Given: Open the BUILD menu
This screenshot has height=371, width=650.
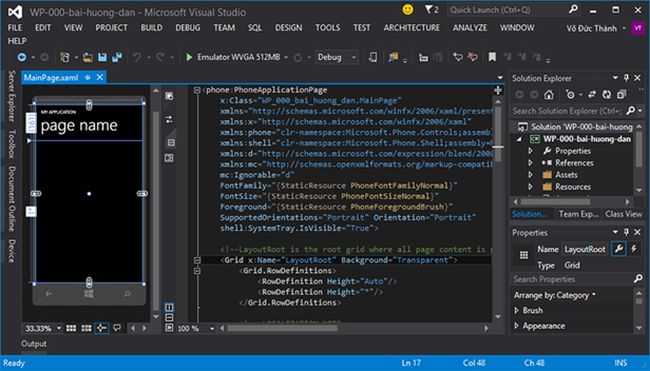Looking at the screenshot, I should click(x=151, y=28).
